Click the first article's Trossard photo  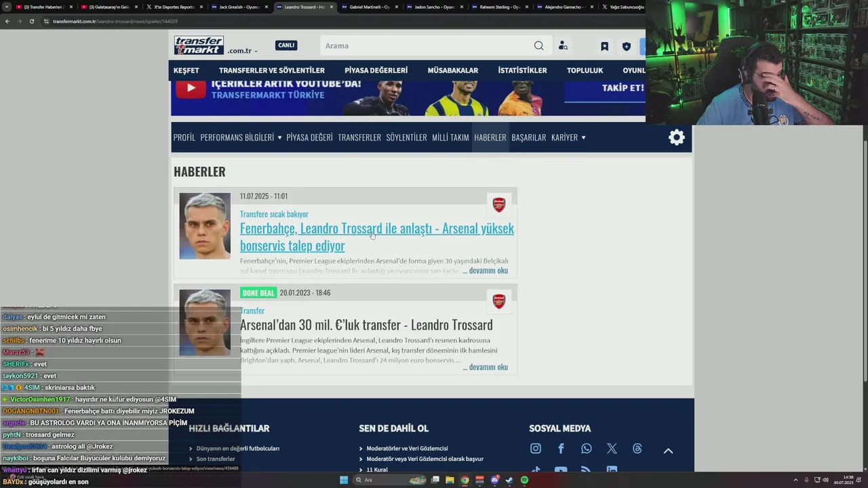[x=205, y=226]
